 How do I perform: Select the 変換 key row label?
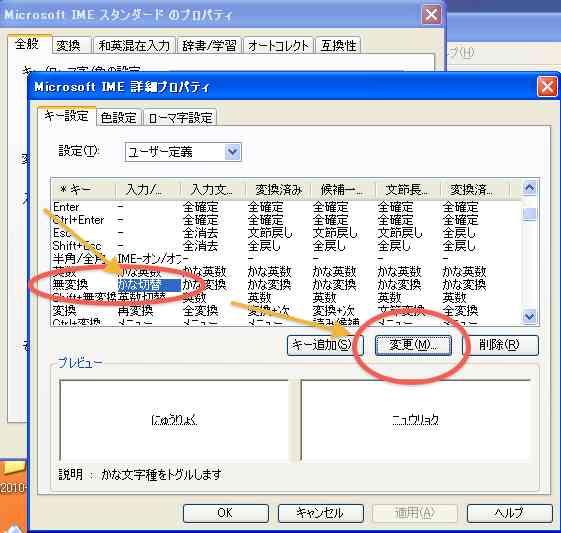pyautogui.click(x=64, y=310)
